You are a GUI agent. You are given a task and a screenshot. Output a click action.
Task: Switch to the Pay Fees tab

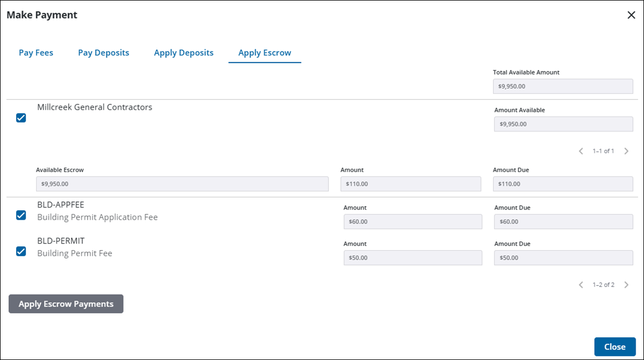pyautogui.click(x=36, y=53)
